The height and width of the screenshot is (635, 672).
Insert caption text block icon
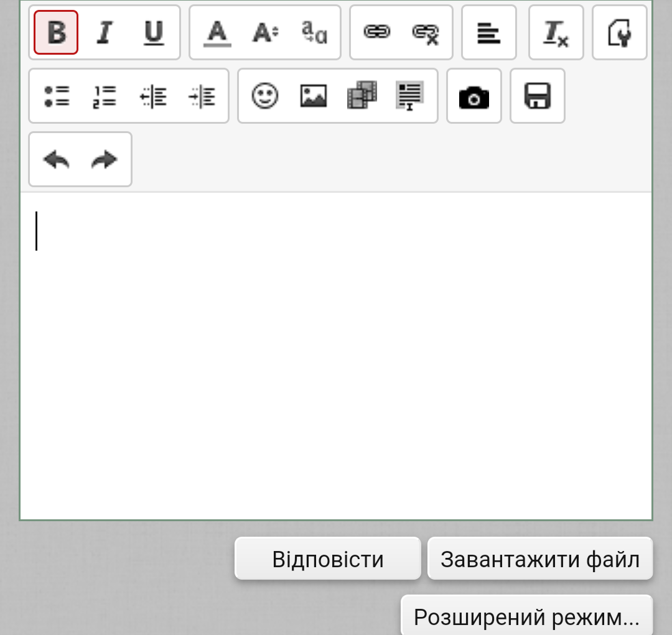point(410,96)
